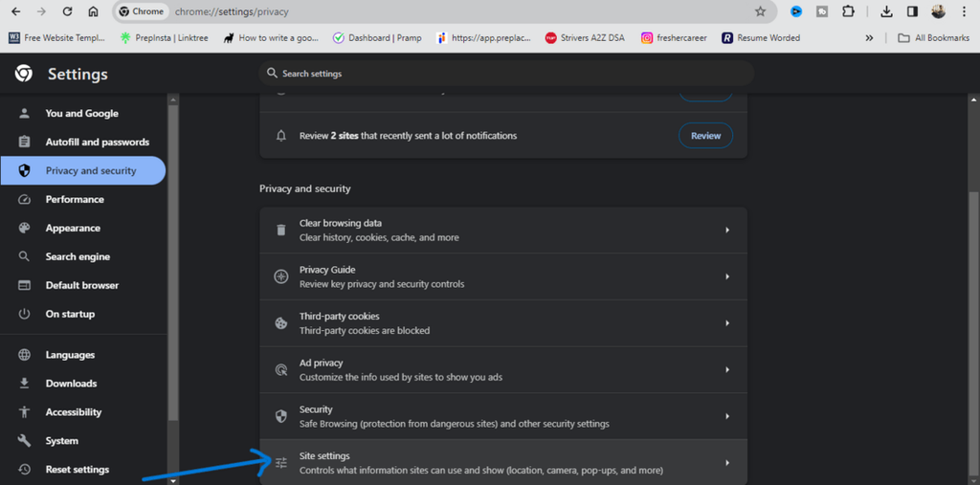
Task: Show more bookmarks with double chevron
Action: (x=869, y=38)
